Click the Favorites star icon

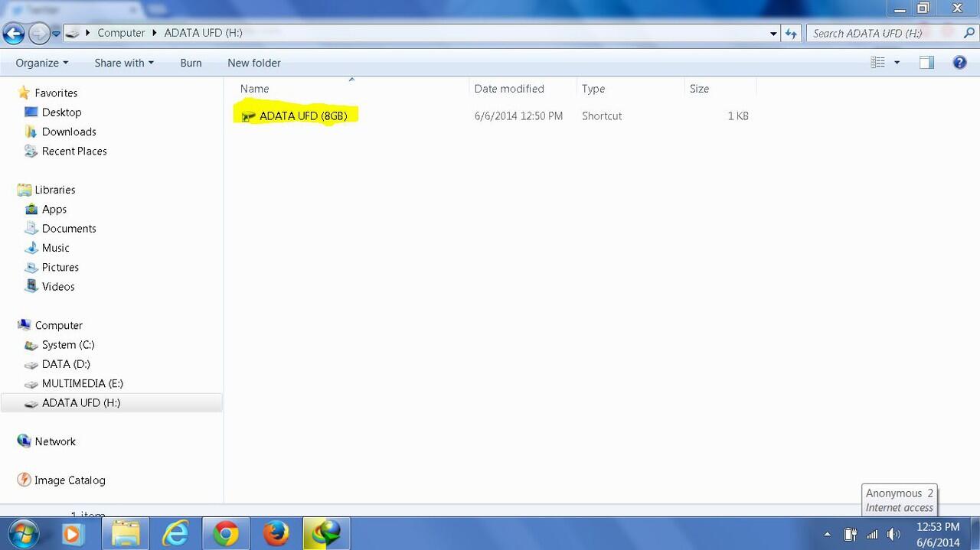(x=24, y=93)
